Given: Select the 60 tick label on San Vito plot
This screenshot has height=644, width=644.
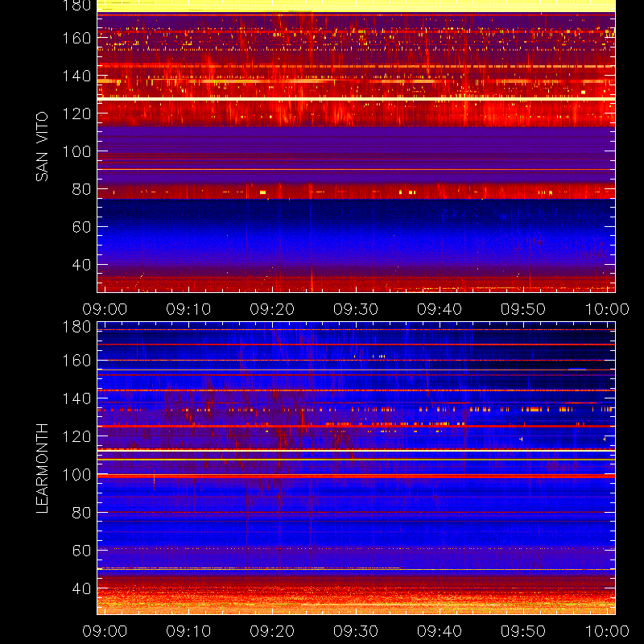Looking at the screenshot, I should [x=82, y=227].
